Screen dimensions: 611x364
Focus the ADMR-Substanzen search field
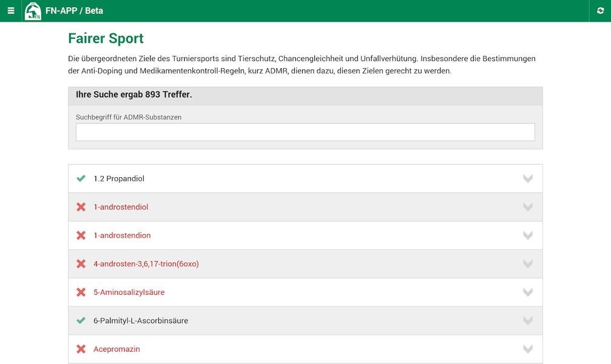(305, 132)
